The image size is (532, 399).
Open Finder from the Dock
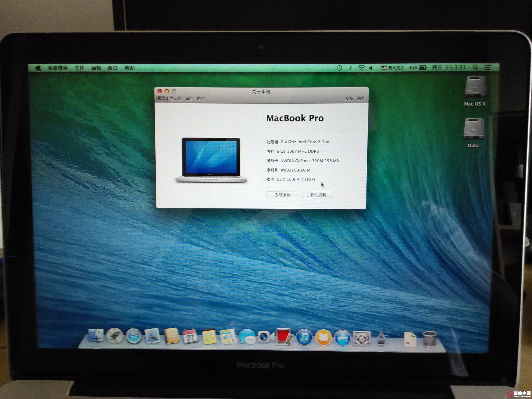point(96,335)
